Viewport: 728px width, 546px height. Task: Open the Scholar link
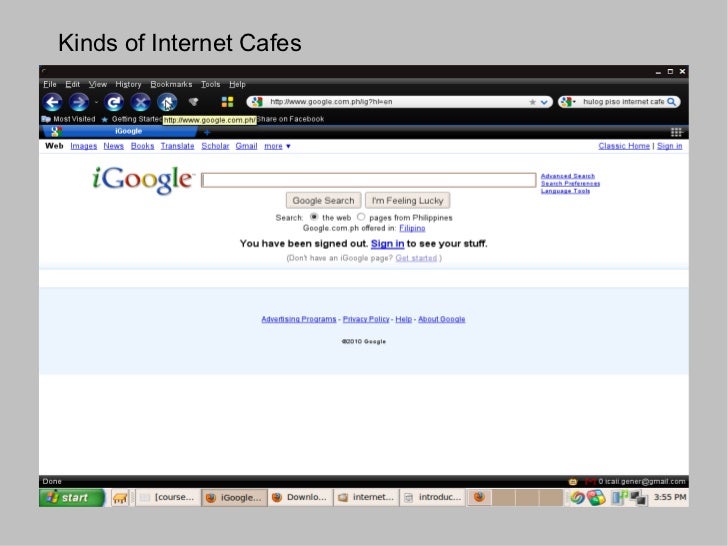coord(215,146)
